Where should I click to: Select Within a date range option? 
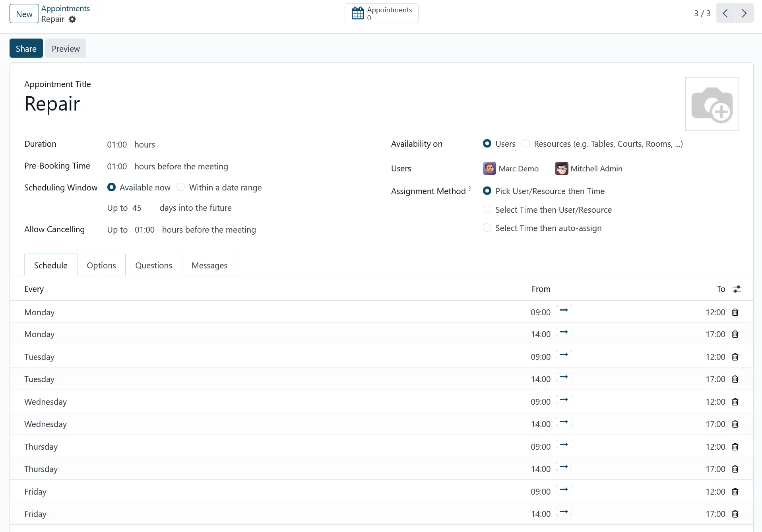click(181, 188)
